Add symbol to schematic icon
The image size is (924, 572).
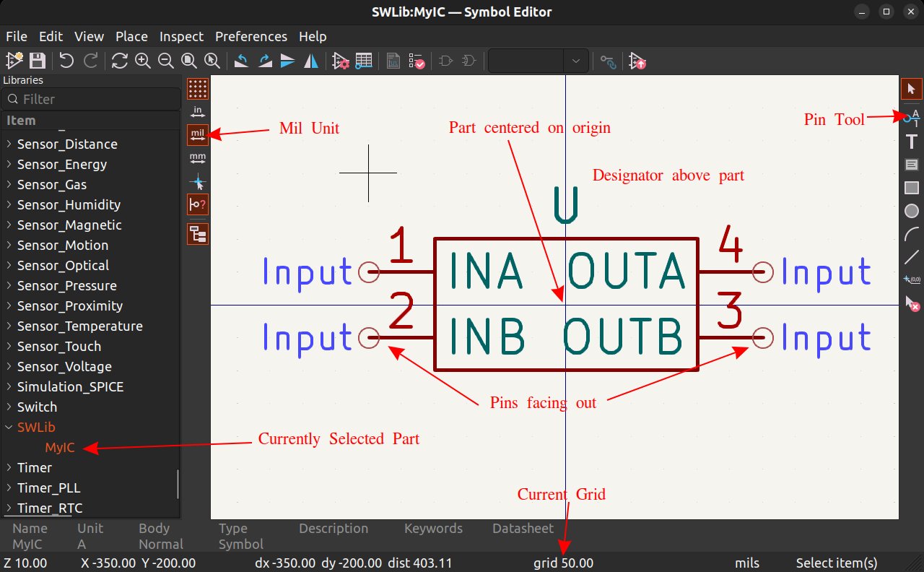pos(637,61)
